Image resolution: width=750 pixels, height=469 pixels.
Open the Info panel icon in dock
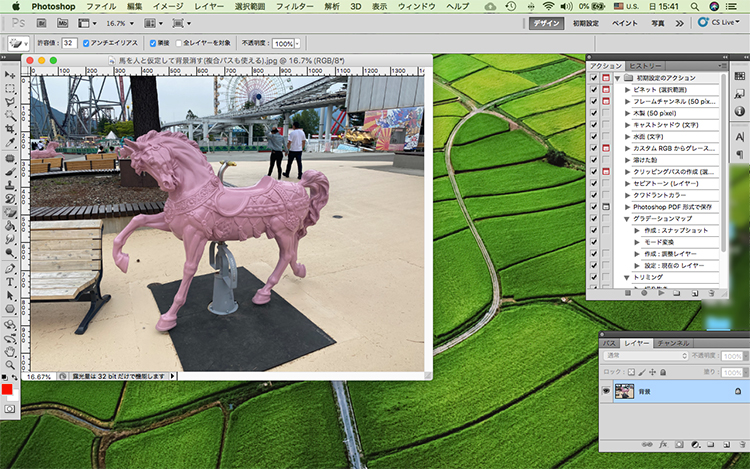[x=739, y=111]
